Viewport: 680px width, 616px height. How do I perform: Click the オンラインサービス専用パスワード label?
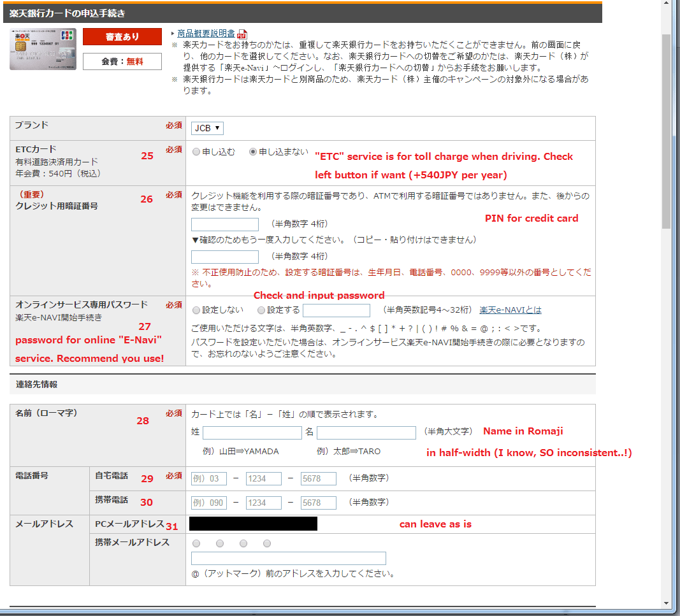82,304
